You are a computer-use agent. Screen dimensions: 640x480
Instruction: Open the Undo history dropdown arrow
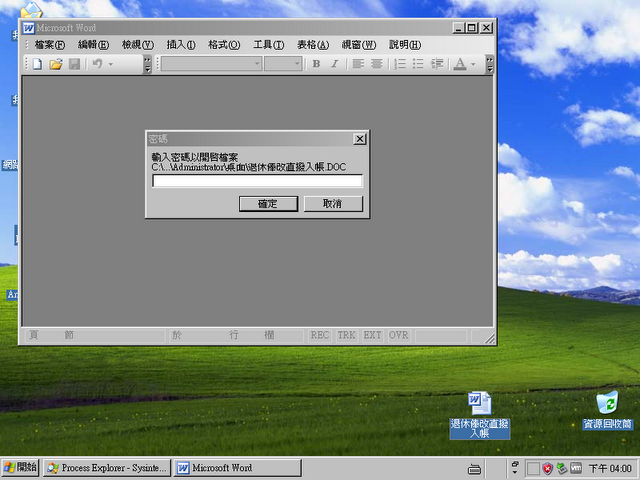[x=111, y=64]
